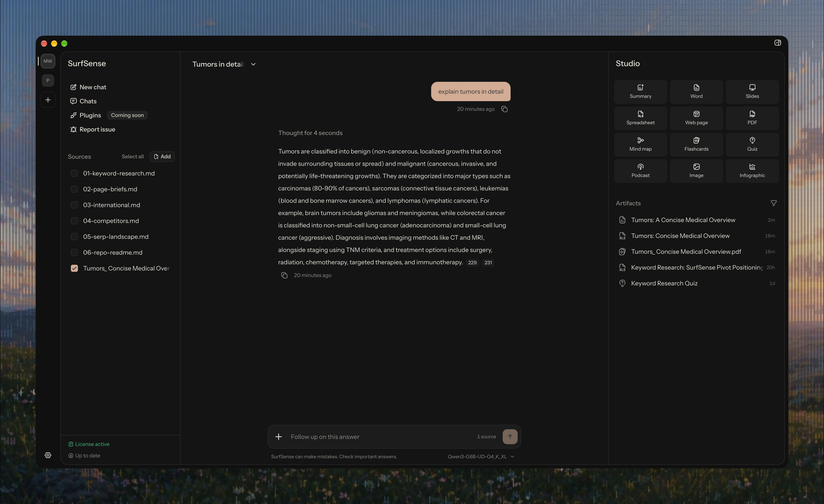Start a New chat

coord(88,87)
